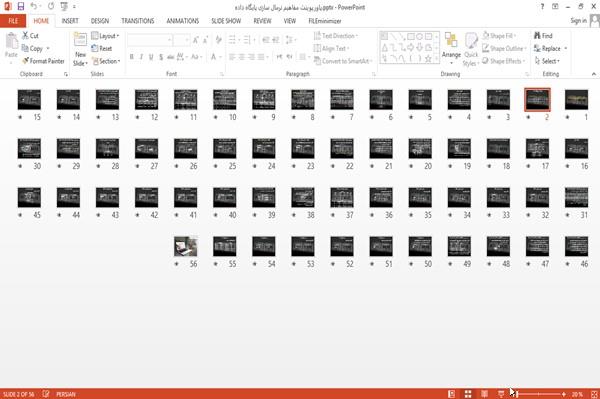Image resolution: width=600 pixels, height=399 pixels.
Task: Click the Paste clipboard icon
Action: click(11, 41)
